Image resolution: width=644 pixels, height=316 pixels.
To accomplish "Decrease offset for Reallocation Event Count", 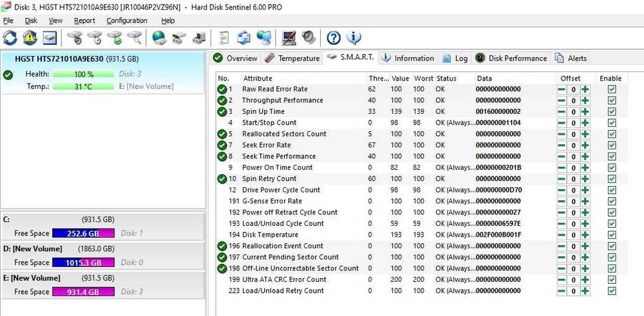I will coord(562,246).
